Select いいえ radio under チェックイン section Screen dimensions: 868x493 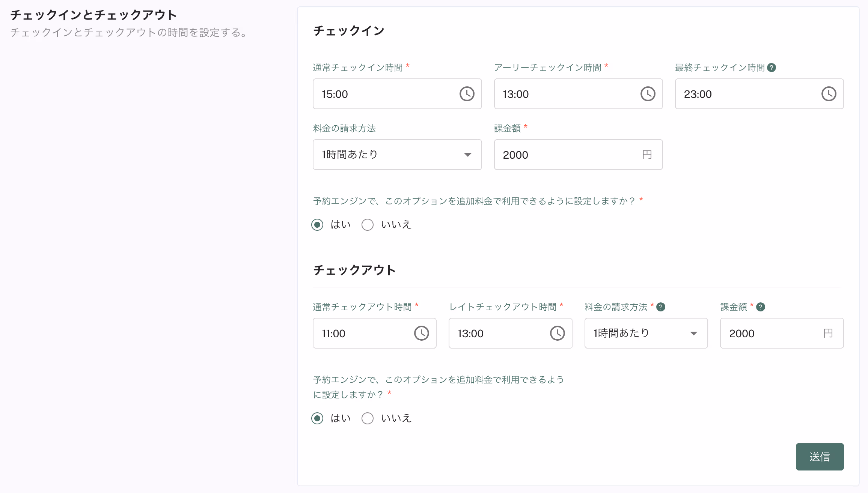[x=368, y=225]
